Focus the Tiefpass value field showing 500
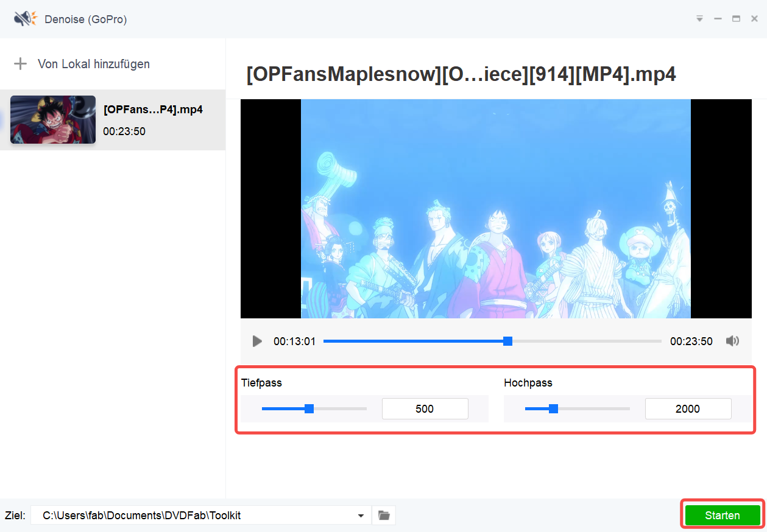 425,409
